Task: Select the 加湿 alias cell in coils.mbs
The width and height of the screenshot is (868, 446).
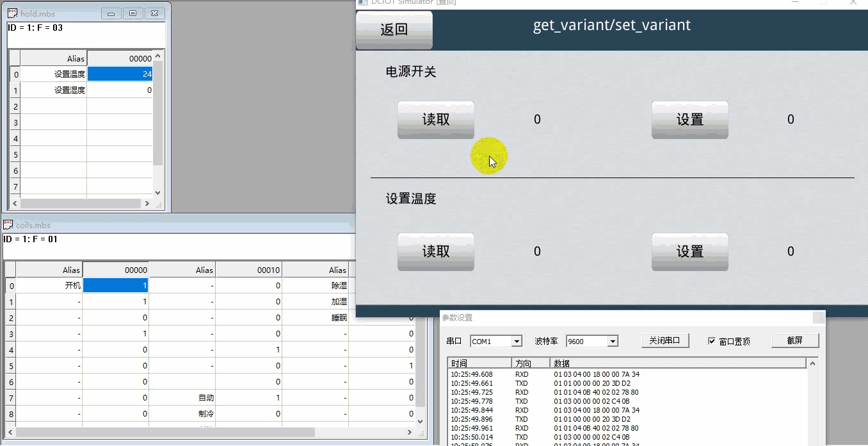Action: 315,302
